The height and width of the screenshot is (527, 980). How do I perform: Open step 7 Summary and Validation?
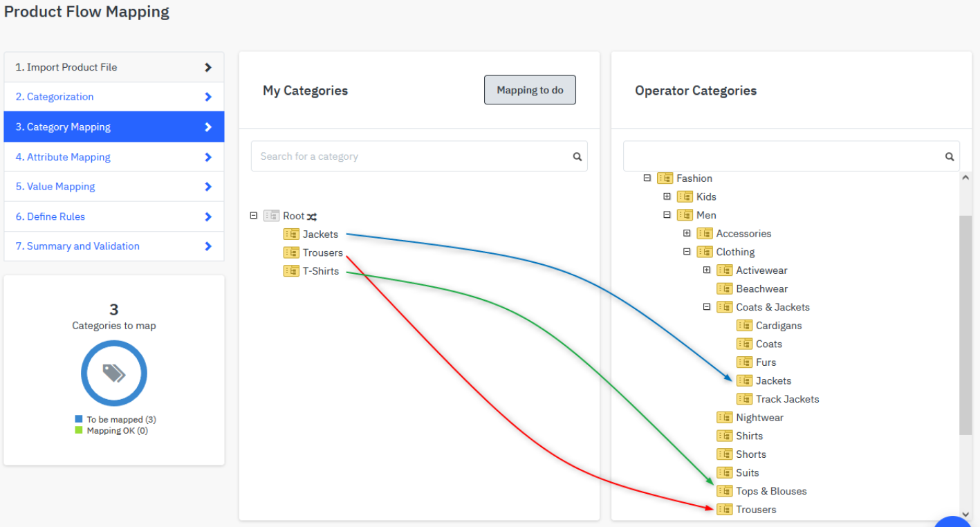pyautogui.click(x=114, y=246)
